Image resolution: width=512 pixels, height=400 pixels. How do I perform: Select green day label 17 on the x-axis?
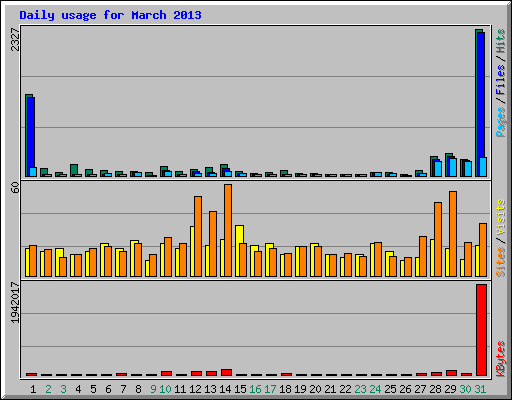[270, 389]
